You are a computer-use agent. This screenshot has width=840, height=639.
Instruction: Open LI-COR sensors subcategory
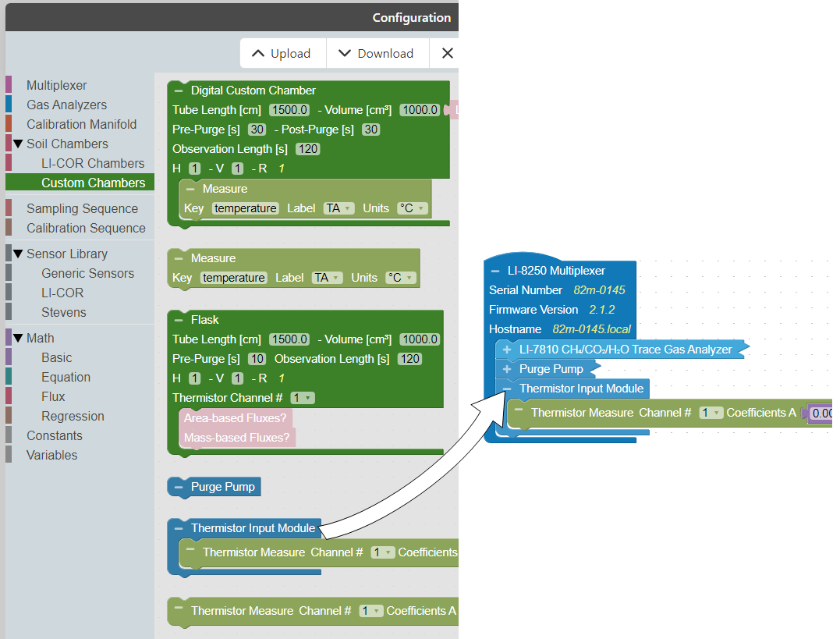(x=62, y=293)
